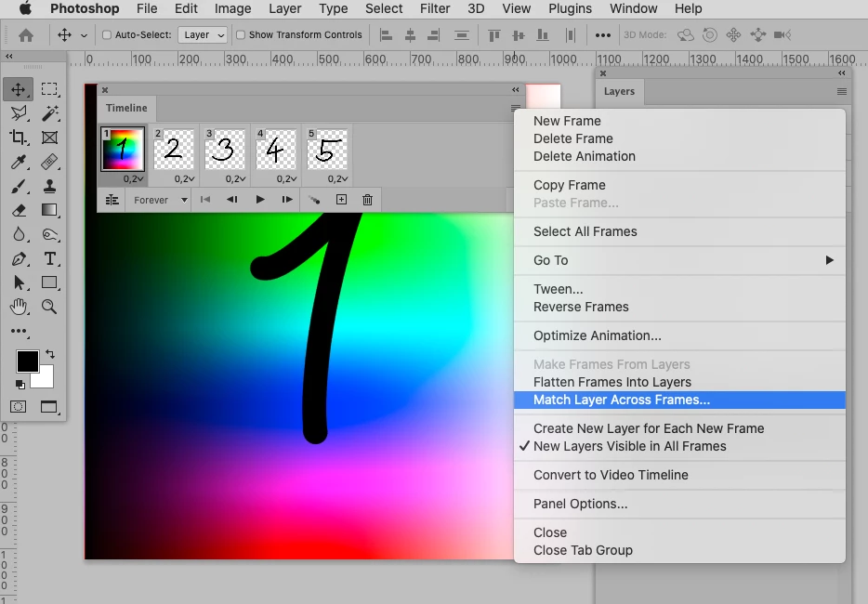Image resolution: width=868 pixels, height=604 pixels.
Task: Go to the first frame
Action: 205,200
